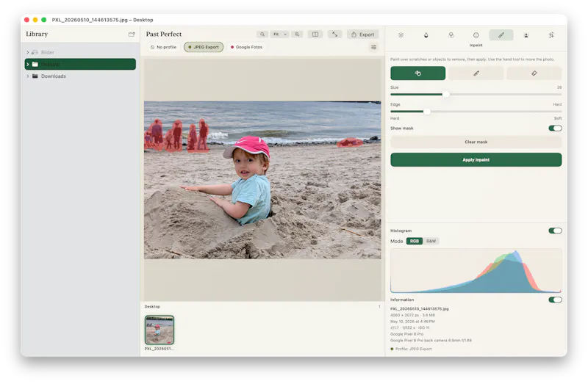Click the 'PXL_20260510_144613575.jpg' filename in Information
Image resolution: width=588 pixels, height=384 pixels.
(x=419, y=309)
